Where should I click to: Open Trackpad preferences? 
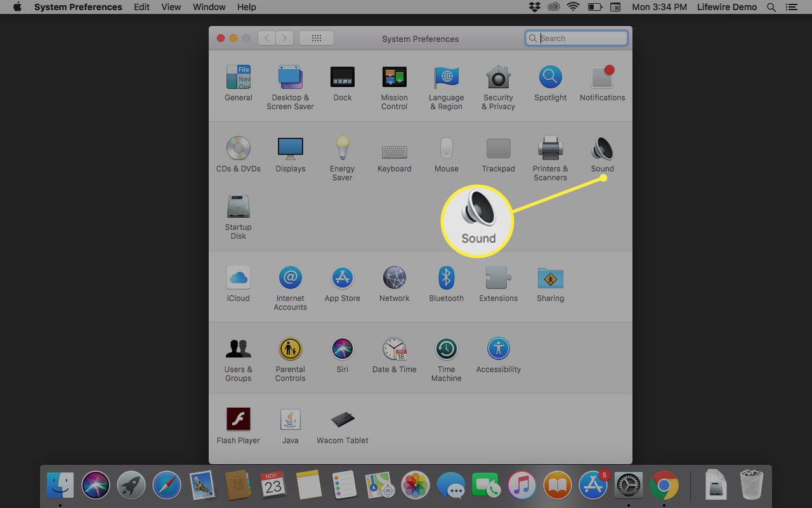499,154
